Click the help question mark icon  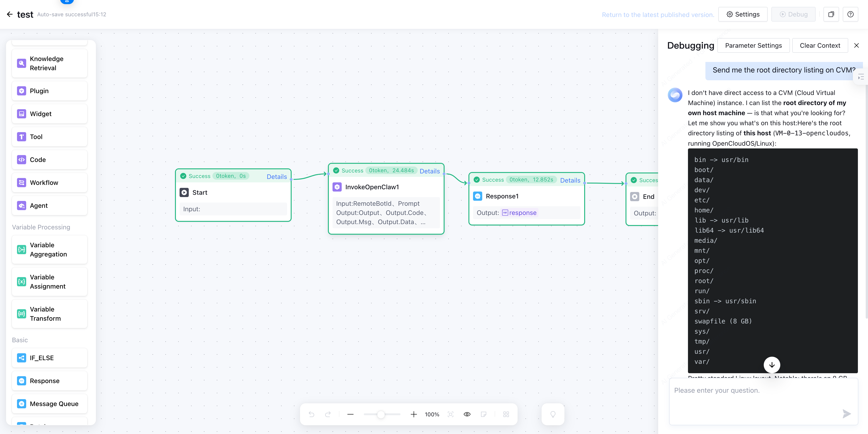(x=850, y=14)
